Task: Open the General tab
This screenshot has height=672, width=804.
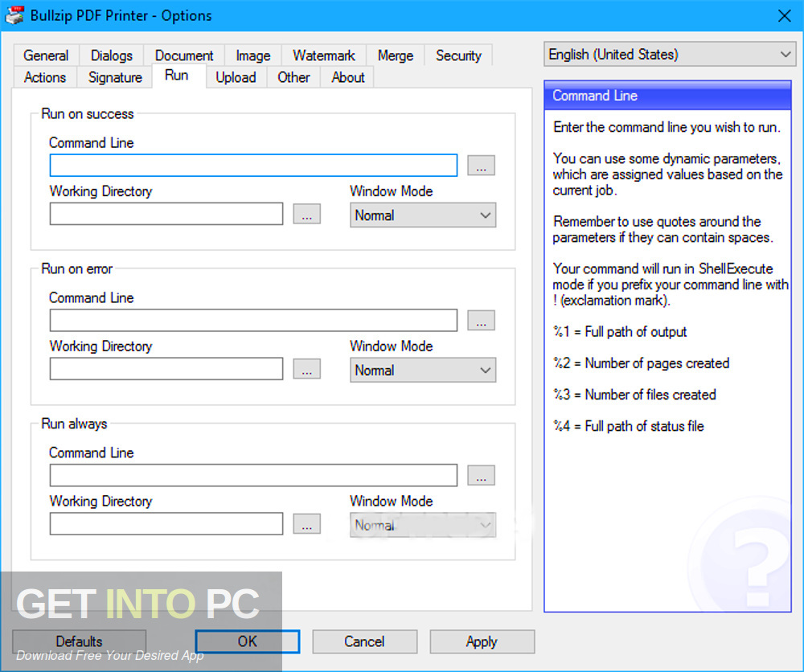Action: (x=46, y=55)
